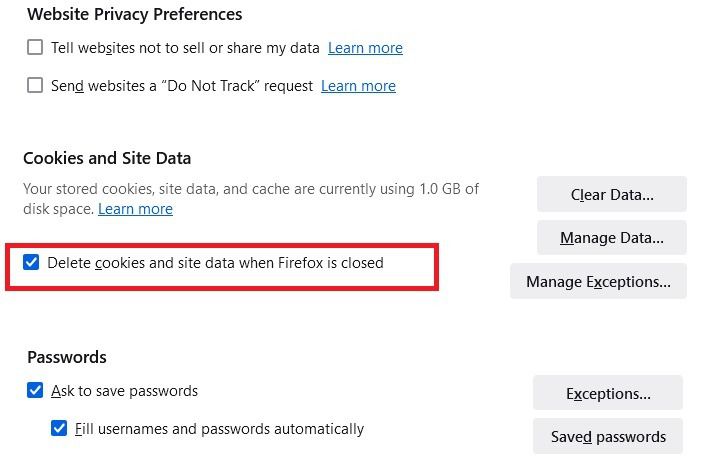Open 'Learn more' beside the Do Not Track option
The width and height of the screenshot is (708, 457).
(358, 86)
